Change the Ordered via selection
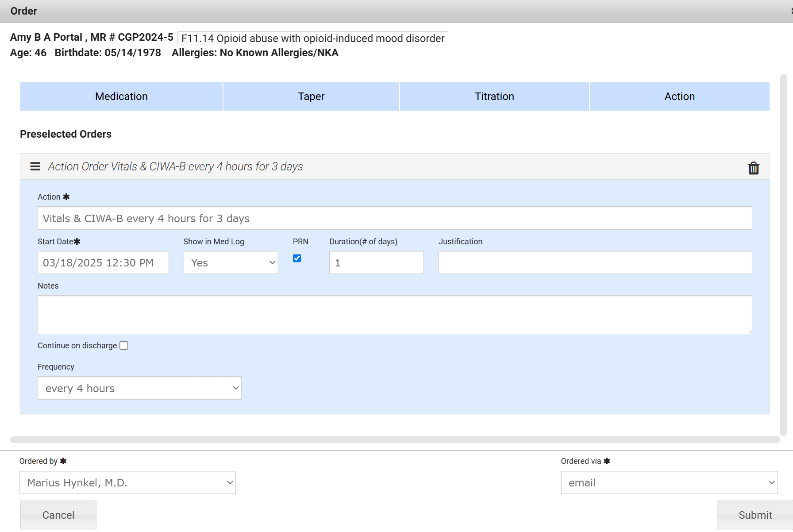Viewport: 793px width, 532px height. click(669, 482)
